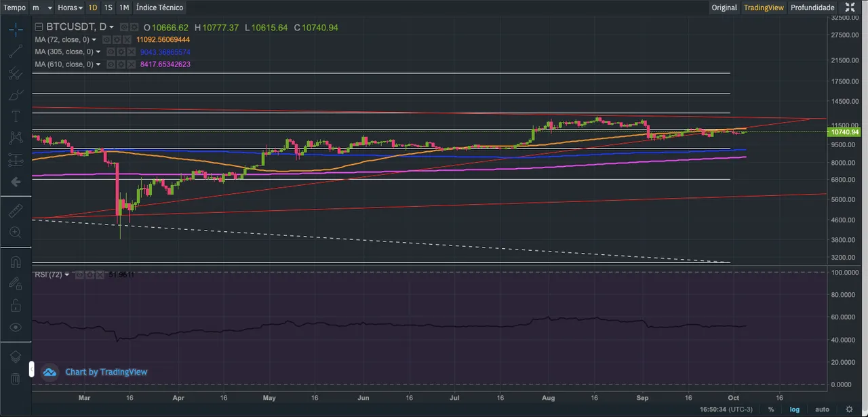Select the text annotation tool
The height and width of the screenshot is (417, 868).
(16, 117)
